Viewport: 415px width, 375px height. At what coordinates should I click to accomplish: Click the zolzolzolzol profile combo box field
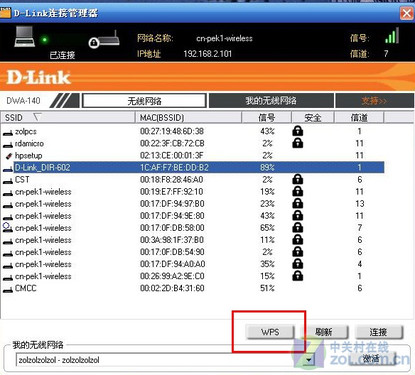click(x=165, y=360)
